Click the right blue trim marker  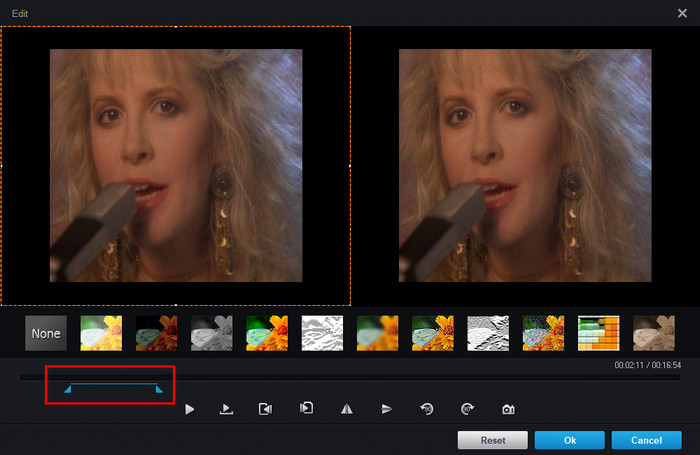point(159,389)
